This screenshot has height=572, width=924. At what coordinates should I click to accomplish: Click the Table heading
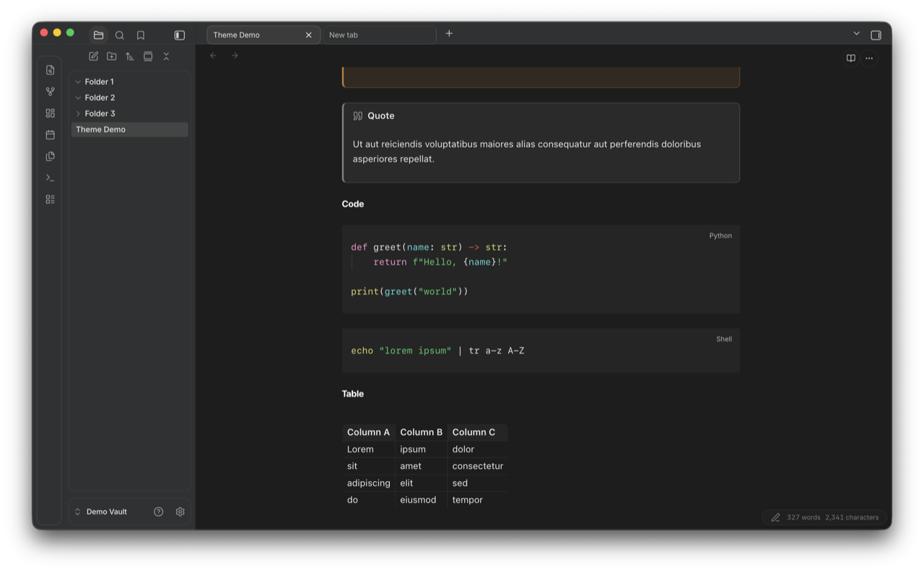pyautogui.click(x=353, y=394)
